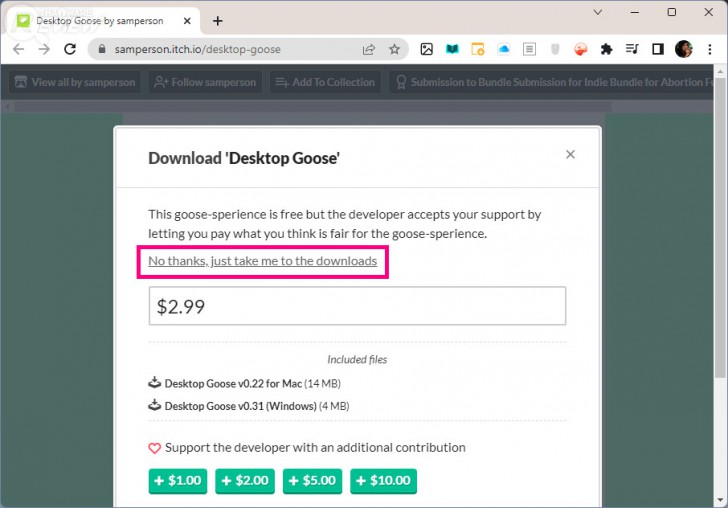This screenshot has height=508, width=728.
Task: Click Add To Collection button
Action: click(325, 82)
